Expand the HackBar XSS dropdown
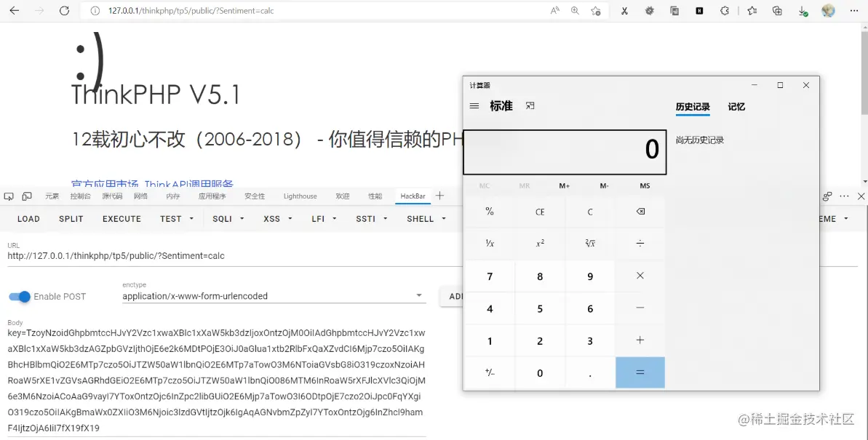Viewport: 868px width, 440px height. point(277,219)
